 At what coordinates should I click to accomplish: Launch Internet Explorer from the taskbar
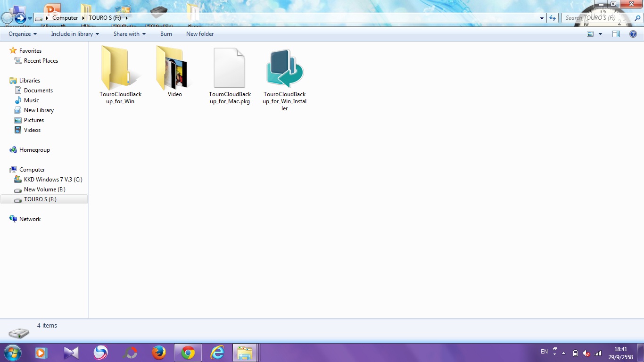(217, 353)
